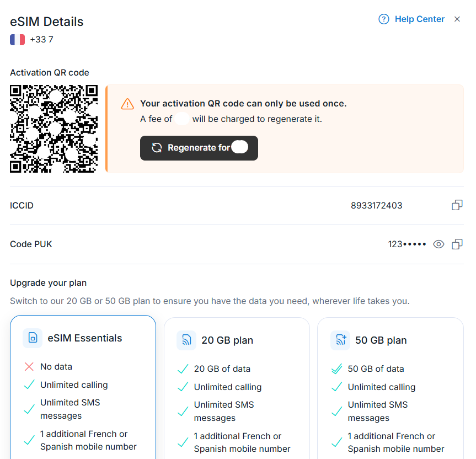Click the French flag icon

click(17, 40)
